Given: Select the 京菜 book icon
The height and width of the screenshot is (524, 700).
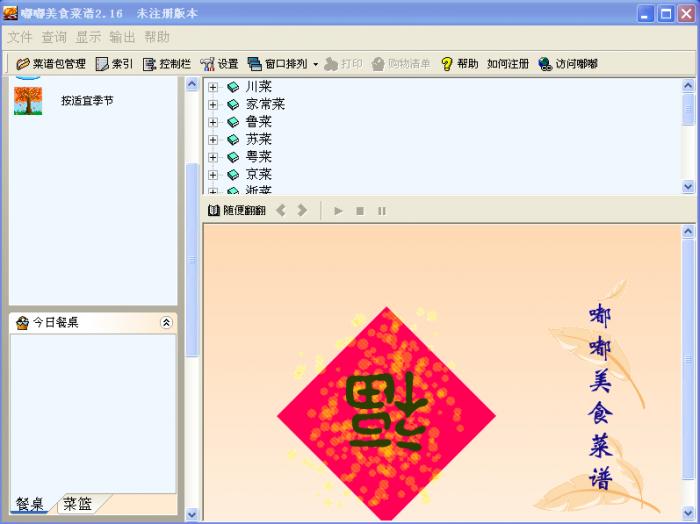Looking at the screenshot, I should [233, 175].
